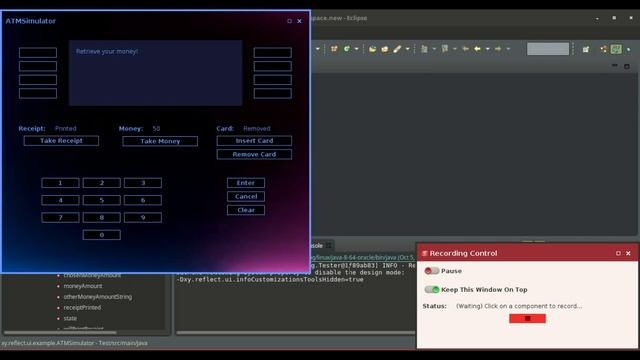
Task: Click keypad digit 8
Action: click(102, 218)
